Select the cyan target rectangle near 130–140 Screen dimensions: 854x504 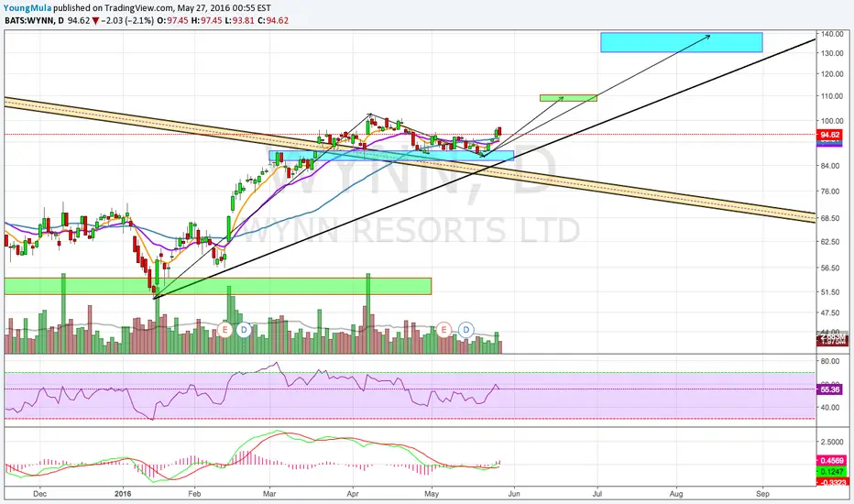click(x=682, y=42)
